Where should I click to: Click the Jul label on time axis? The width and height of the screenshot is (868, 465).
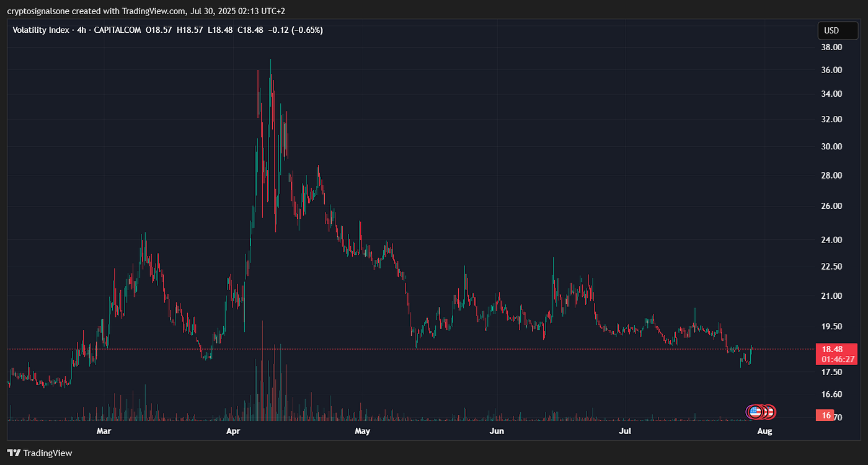click(625, 430)
